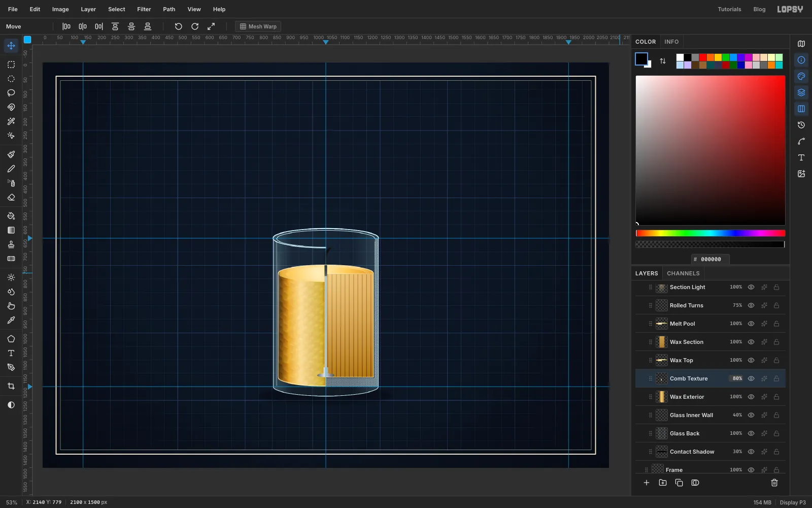The height and width of the screenshot is (508, 812).
Task: Open the Blog link
Action: (x=759, y=9)
